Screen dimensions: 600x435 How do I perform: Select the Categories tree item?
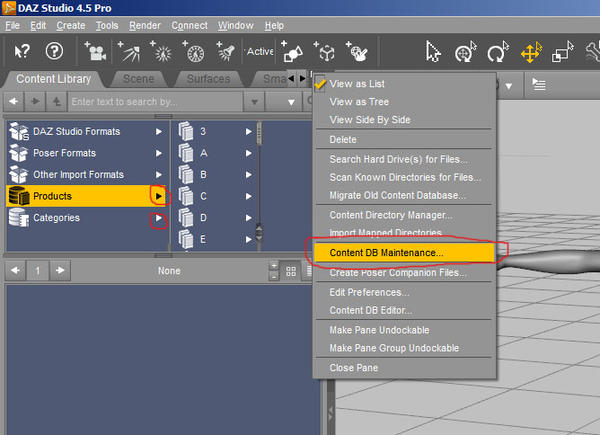(86, 218)
